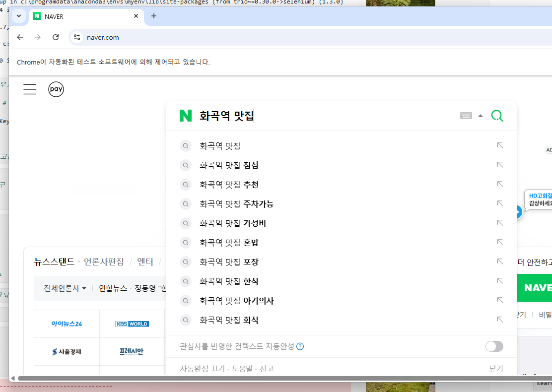
Task: Reload the Naver page
Action: 56,37
